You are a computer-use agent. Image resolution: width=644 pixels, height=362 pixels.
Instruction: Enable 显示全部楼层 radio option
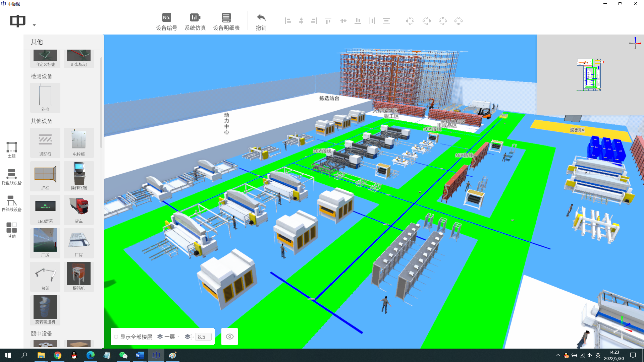tap(116, 337)
